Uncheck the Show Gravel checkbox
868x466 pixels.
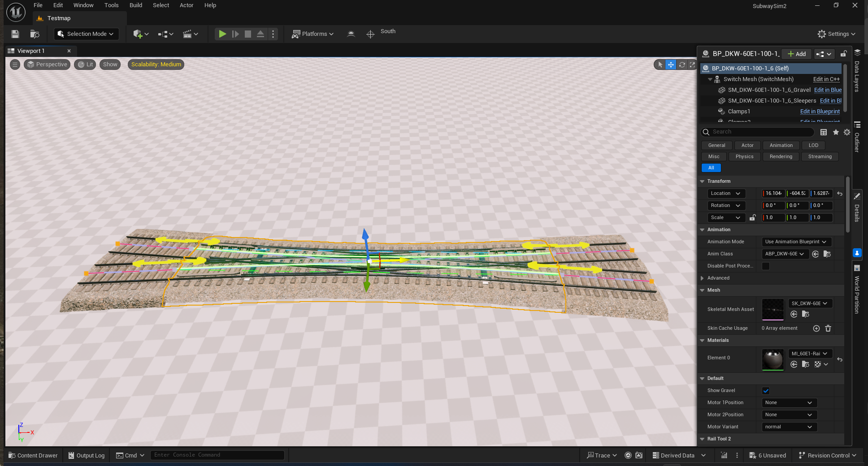pos(766,391)
